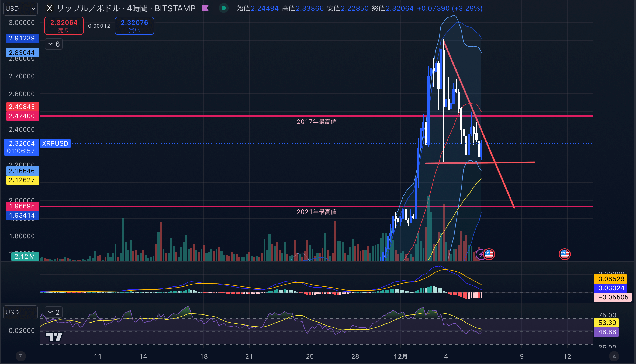Click the 1.93414 blue price label
Viewport: 636px width, 364px height.
tap(23, 215)
